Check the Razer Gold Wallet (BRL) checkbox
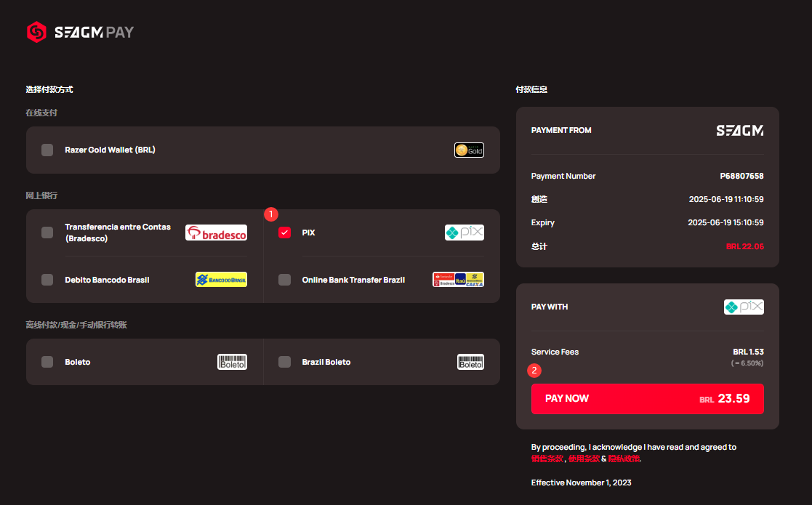Image resolution: width=812 pixels, height=505 pixels. [47, 150]
